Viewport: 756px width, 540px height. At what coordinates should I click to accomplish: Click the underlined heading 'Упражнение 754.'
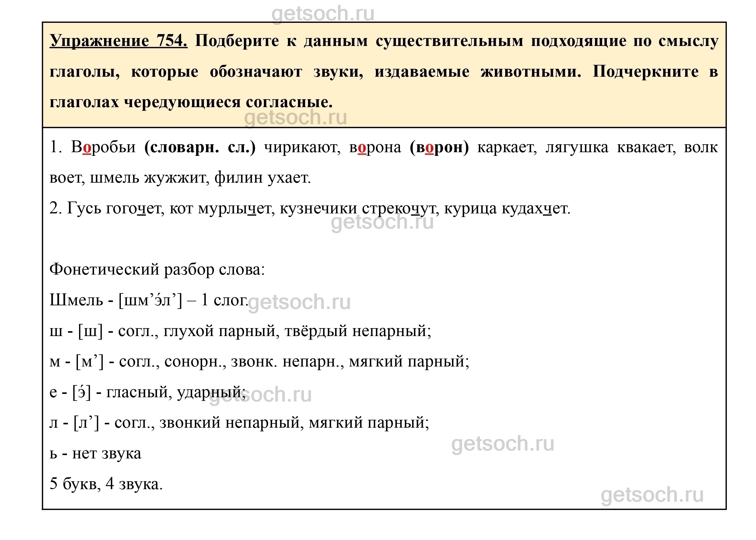tap(118, 41)
